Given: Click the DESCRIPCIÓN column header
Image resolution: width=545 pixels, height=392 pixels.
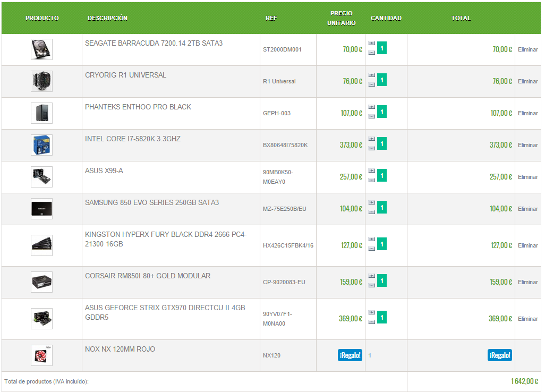Looking at the screenshot, I should (107, 18).
